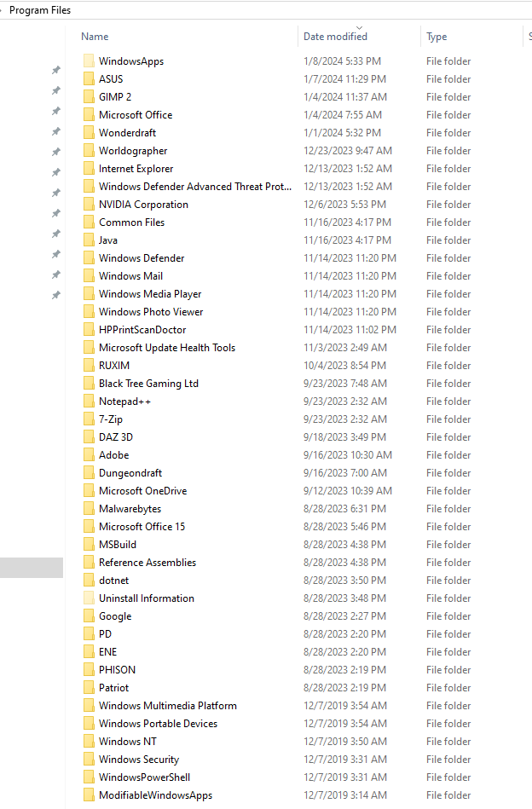Click the Microsoft Office folder icon
Viewport: 532px width, 809px height.
pos(89,114)
